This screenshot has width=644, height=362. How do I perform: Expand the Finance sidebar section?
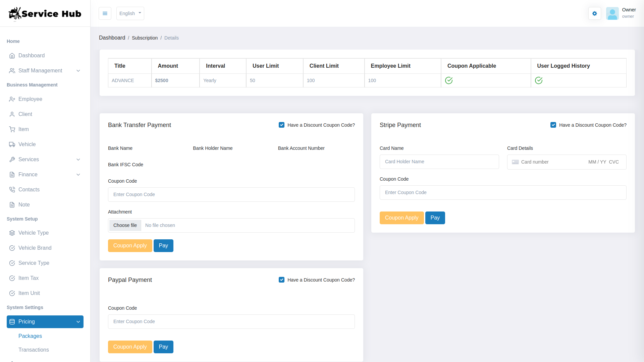(x=45, y=174)
